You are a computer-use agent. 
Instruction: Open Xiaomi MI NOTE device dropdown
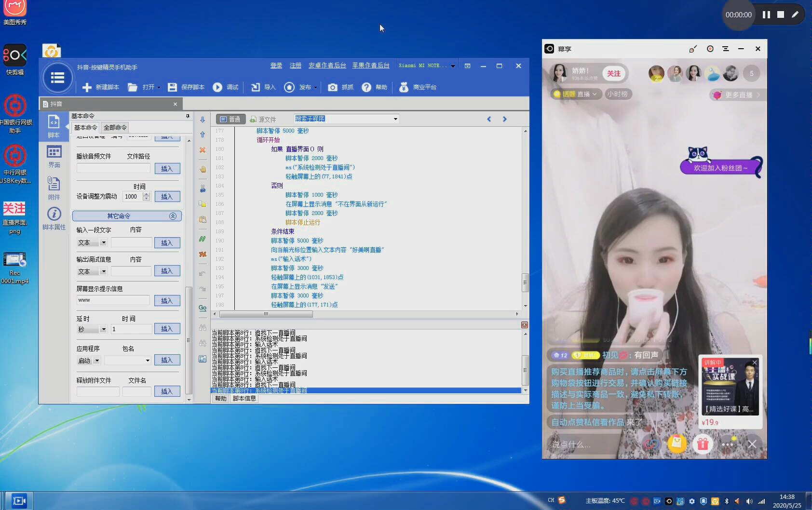click(453, 66)
